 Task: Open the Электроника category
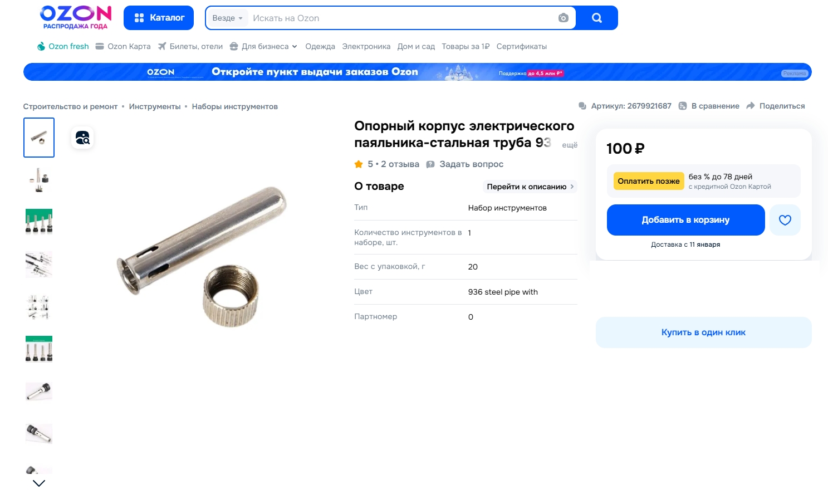point(366,46)
